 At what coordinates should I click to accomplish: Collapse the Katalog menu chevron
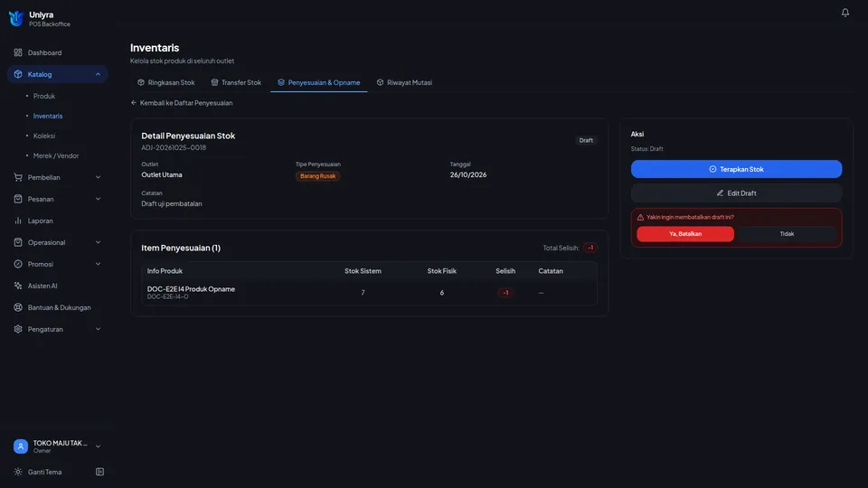point(98,74)
